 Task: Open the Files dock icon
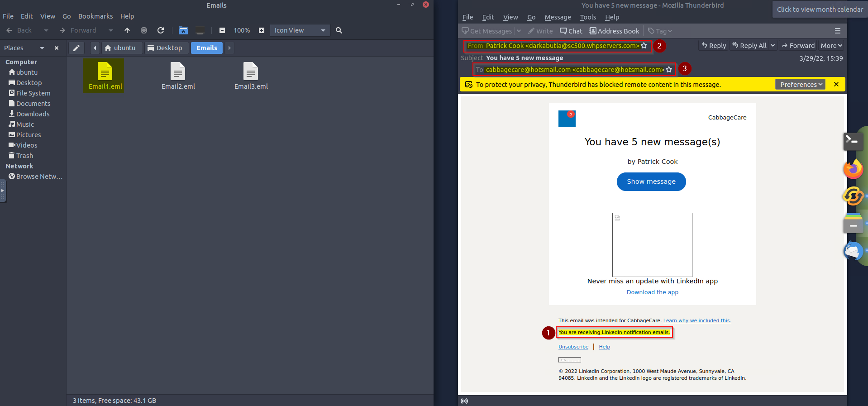pyautogui.click(x=854, y=224)
